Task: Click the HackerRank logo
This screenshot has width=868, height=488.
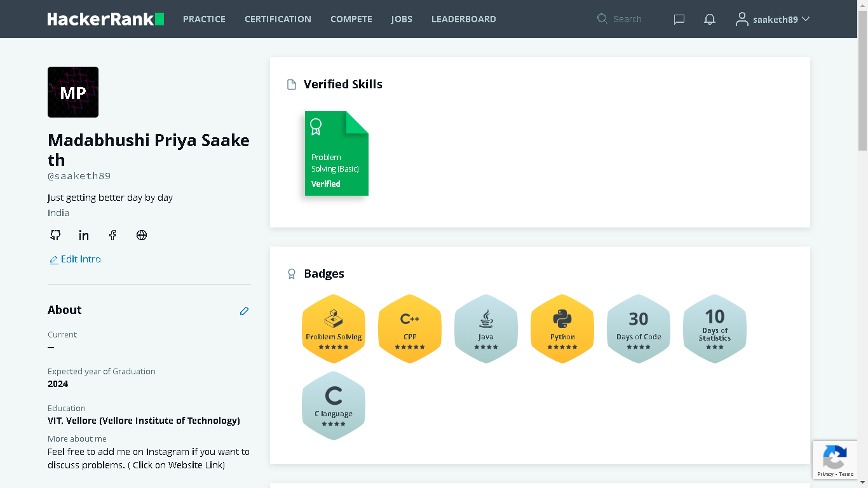Action: coord(105,19)
